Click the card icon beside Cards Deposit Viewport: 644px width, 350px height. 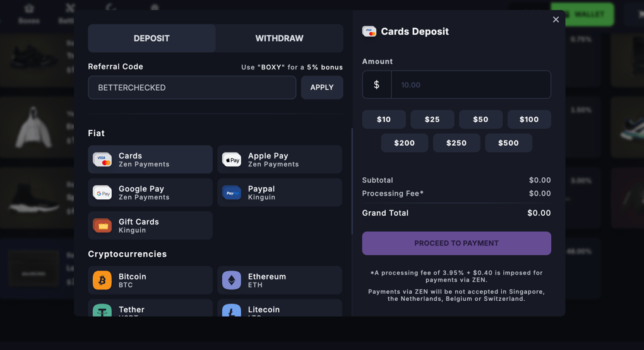point(369,32)
